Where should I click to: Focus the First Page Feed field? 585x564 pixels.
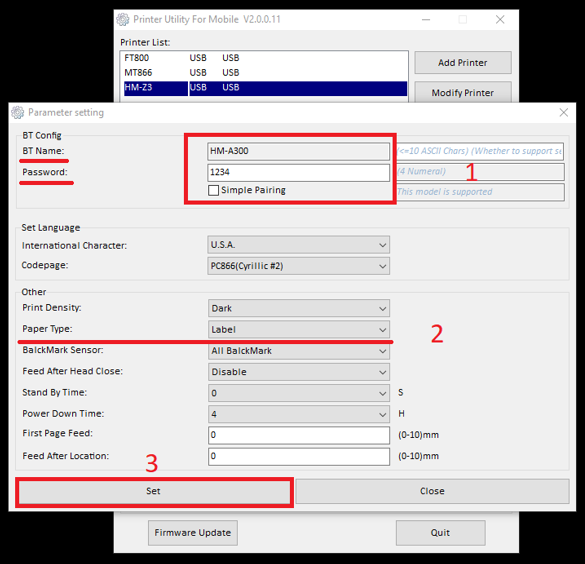click(x=298, y=435)
